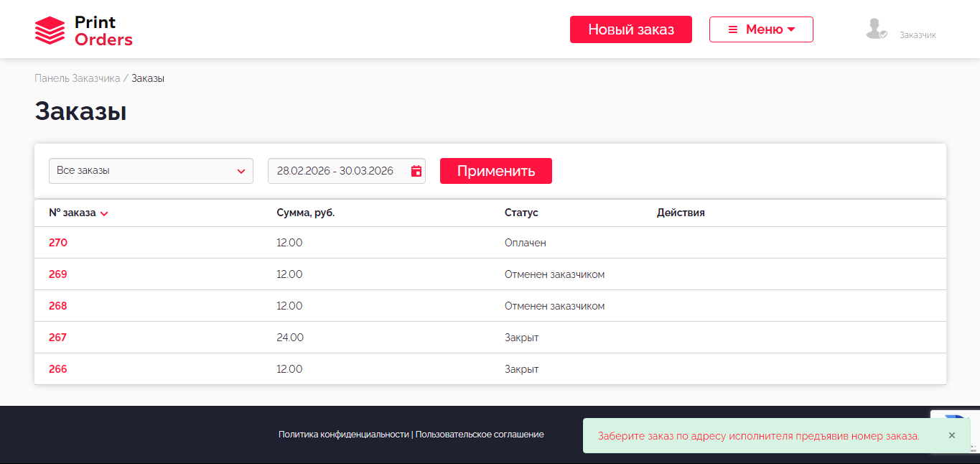This screenshot has width=980, height=464.
Task: Open the calendar icon in date field
Action: click(x=416, y=171)
